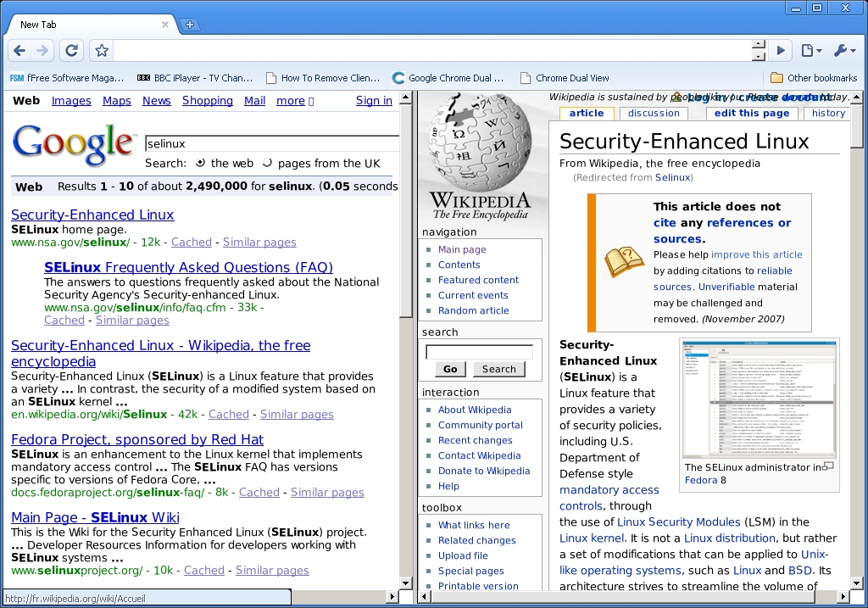This screenshot has width=868, height=608.
Task: Open Wikipedia Main page navigation link
Action: coord(462,250)
